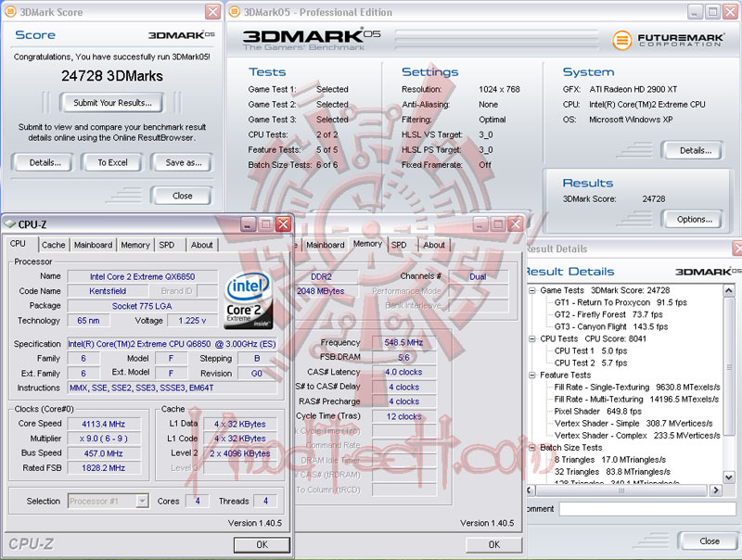Open Details in 3DMark Score window

pyautogui.click(x=42, y=162)
